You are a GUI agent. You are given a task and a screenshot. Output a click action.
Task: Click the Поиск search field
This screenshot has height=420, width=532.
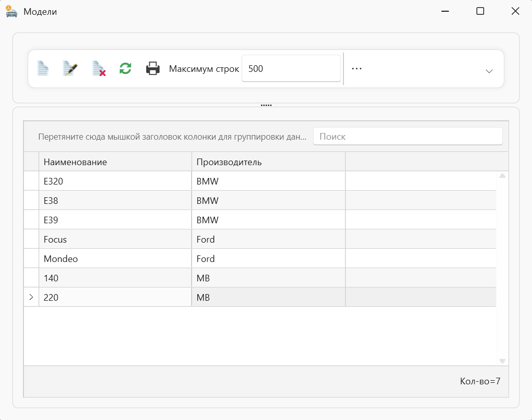pyautogui.click(x=408, y=137)
